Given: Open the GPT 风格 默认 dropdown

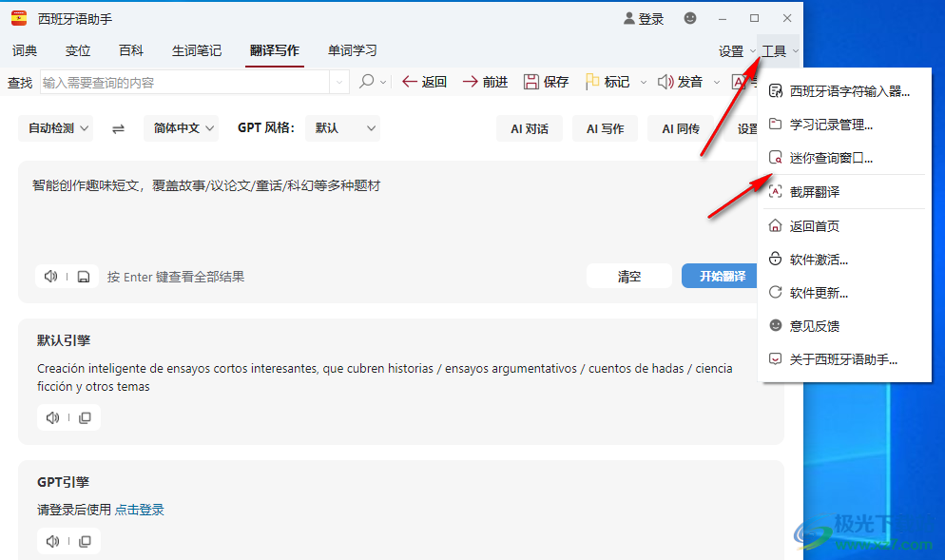Looking at the screenshot, I should pyautogui.click(x=342, y=127).
